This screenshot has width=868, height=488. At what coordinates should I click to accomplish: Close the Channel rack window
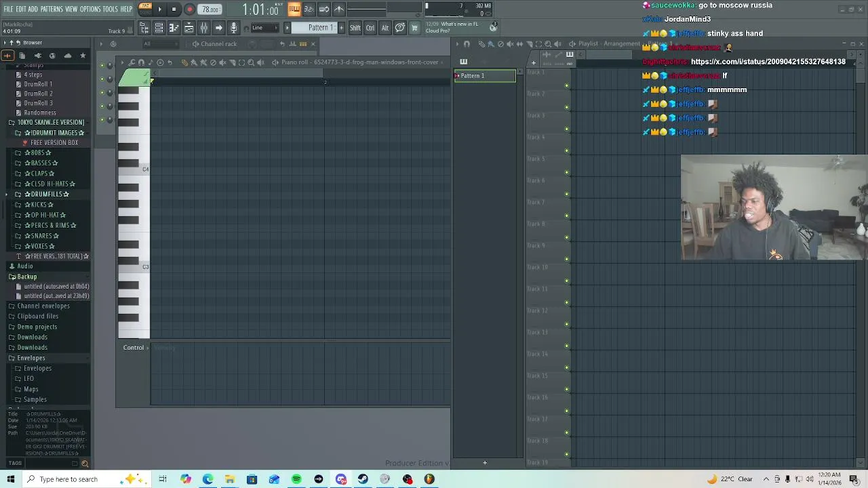coord(313,44)
